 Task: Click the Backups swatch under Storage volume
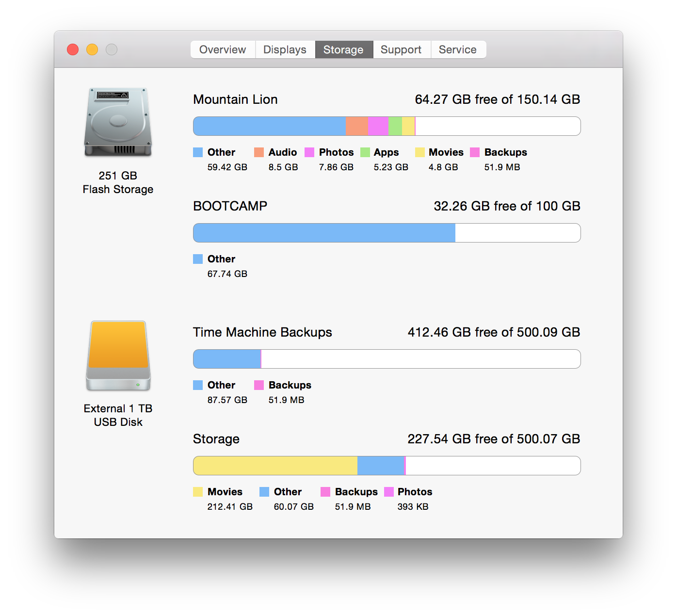pyautogui.click(x=325, y=492)
